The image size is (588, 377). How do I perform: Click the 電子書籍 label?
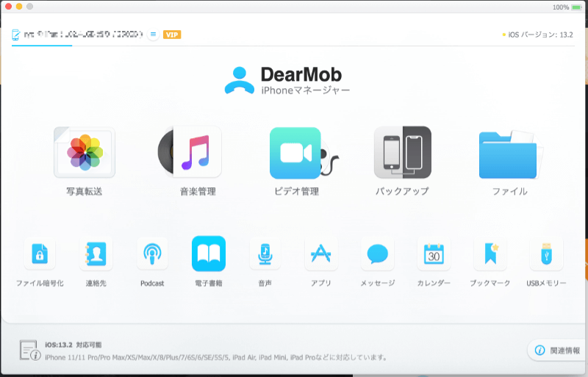pyautogui.click(x=209, y=283)
